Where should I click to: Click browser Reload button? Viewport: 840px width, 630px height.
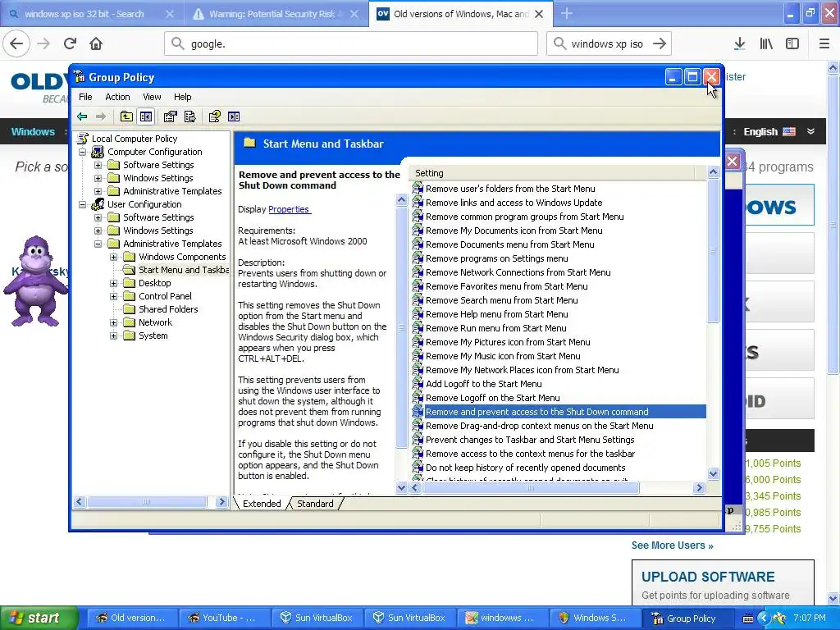tap(70, 43)
